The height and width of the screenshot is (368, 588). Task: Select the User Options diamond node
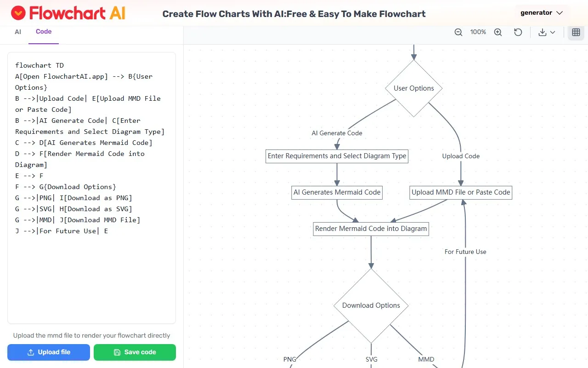414,88
